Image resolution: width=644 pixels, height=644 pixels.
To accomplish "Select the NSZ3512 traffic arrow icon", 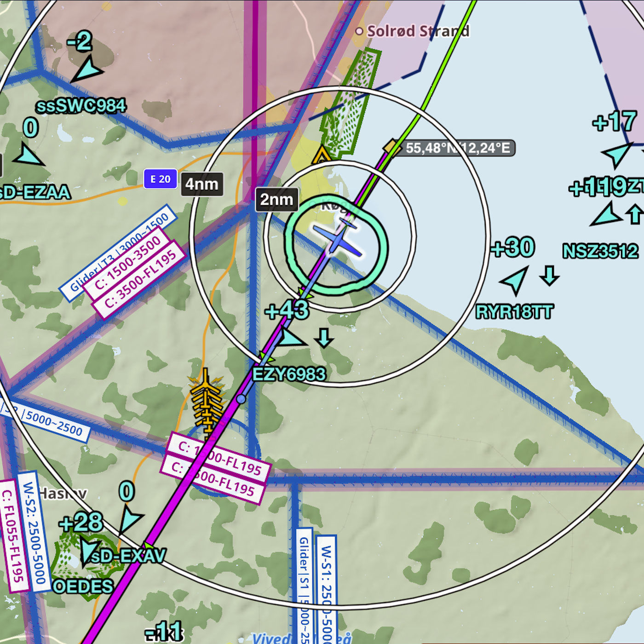I will pos(606,215).
